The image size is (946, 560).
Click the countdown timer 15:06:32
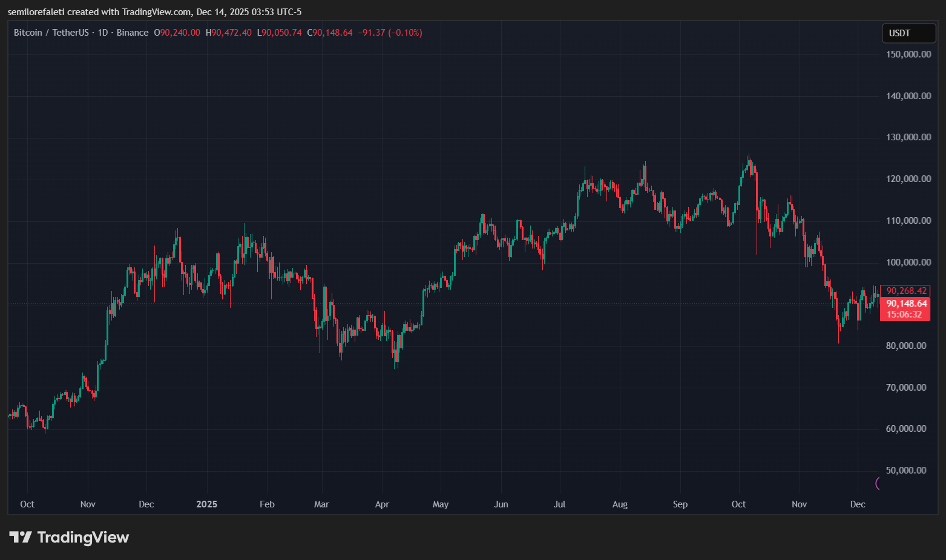pyautogui.click(x=905, y=314)
